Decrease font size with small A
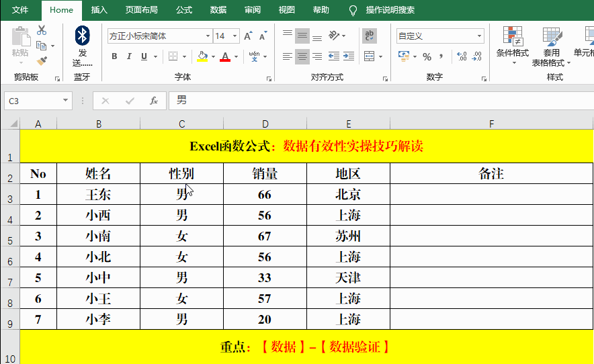 pyautogui.click(x=263, y=36)
